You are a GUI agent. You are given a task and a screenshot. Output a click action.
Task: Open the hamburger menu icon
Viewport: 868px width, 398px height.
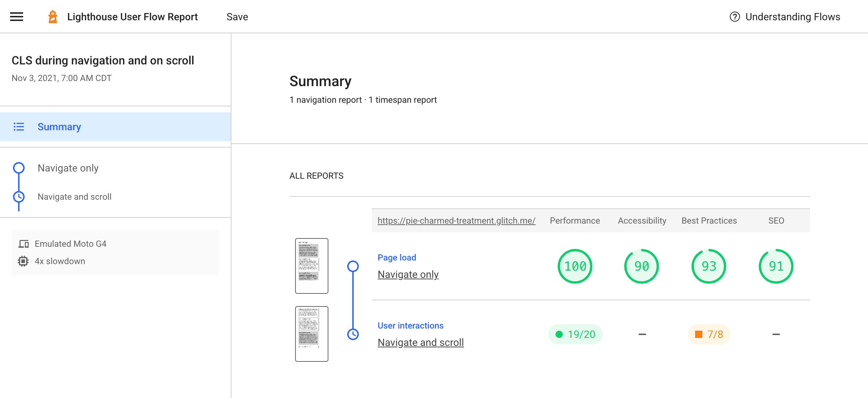point(17,16)
